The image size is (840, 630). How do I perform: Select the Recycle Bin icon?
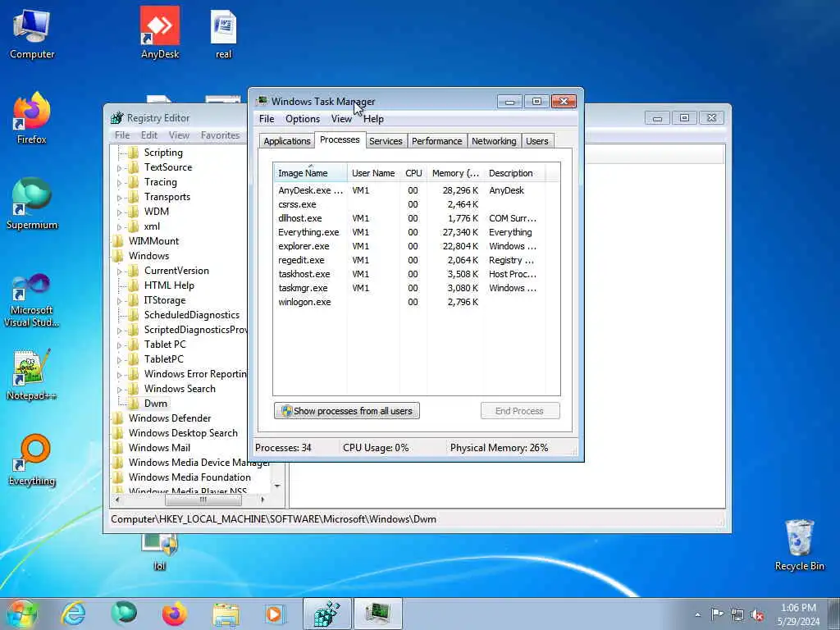tap(799, 545)
